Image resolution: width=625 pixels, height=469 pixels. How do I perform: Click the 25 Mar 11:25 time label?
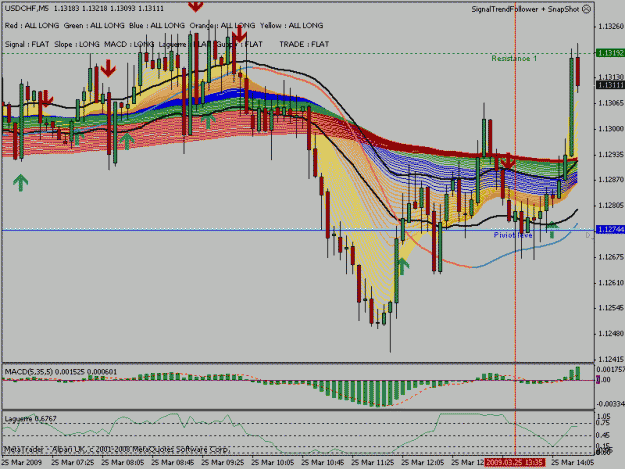point(373,463)
